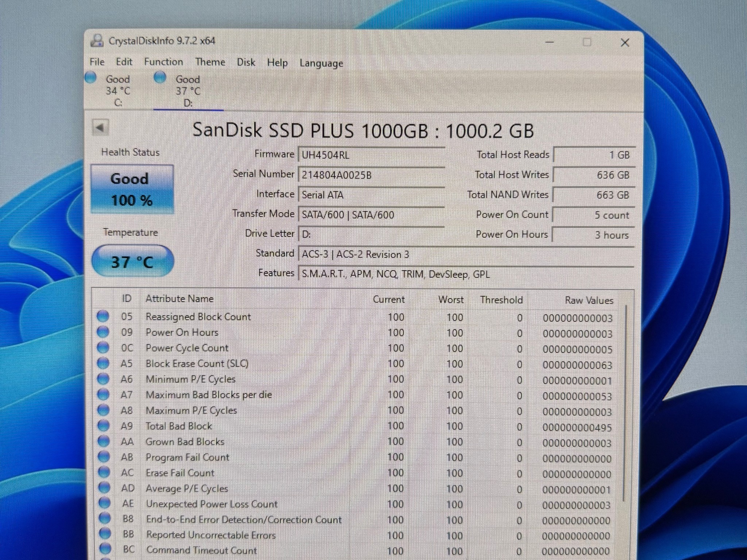
Task: Select raw value 000000000053 of Maximum Bad Blocks
Action: click(577, 396)
